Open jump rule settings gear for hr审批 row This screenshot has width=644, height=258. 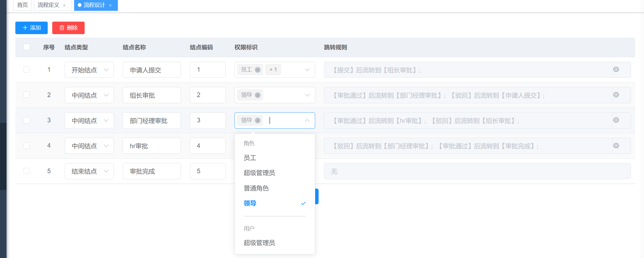pyautogui.click(x=616, y=146)
